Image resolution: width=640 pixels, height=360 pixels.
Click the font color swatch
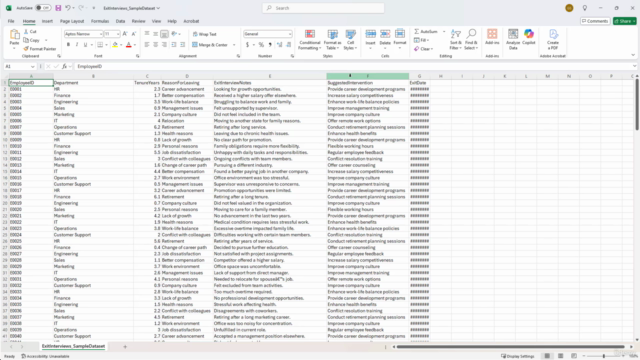[129, 45]
